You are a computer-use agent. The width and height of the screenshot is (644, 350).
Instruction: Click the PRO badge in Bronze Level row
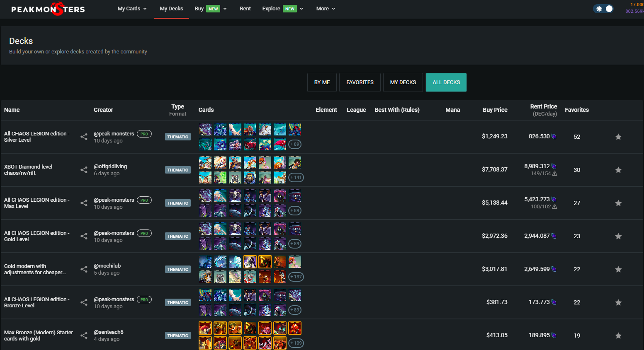coord(144,299)
